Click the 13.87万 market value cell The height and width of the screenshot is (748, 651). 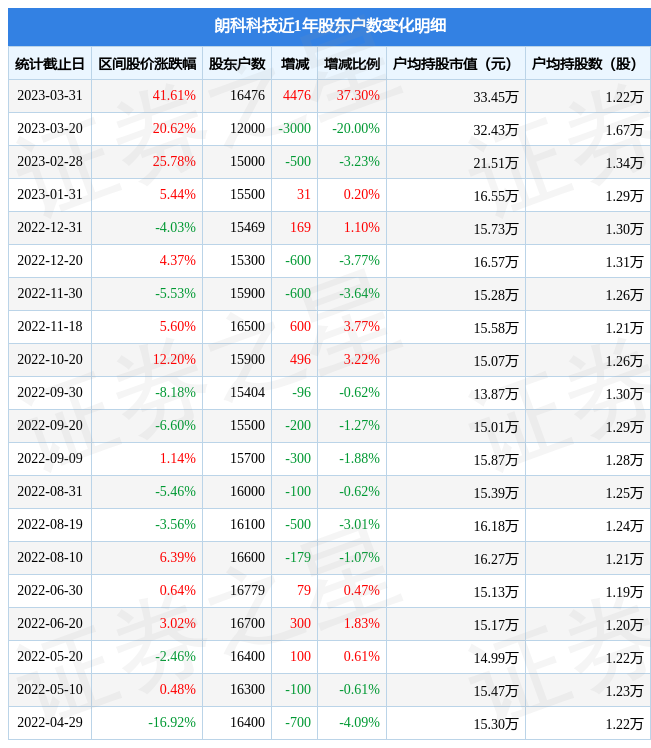click(496, 394)
